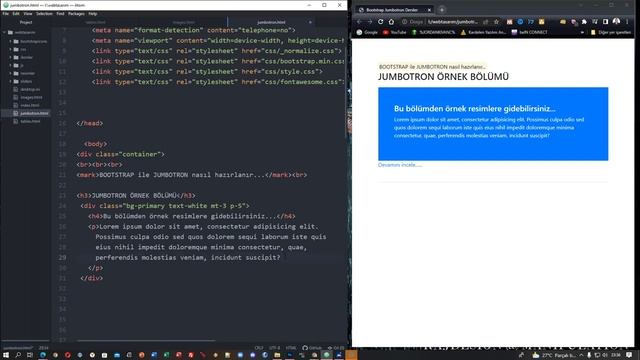Open Windows taskbar search
This screenshot has height=360, width=640.
[18, 355]
